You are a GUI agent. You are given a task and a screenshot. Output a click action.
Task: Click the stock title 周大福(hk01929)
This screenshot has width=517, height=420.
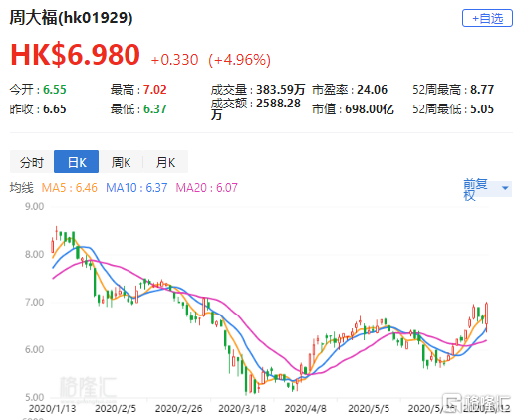pos(71,17)
